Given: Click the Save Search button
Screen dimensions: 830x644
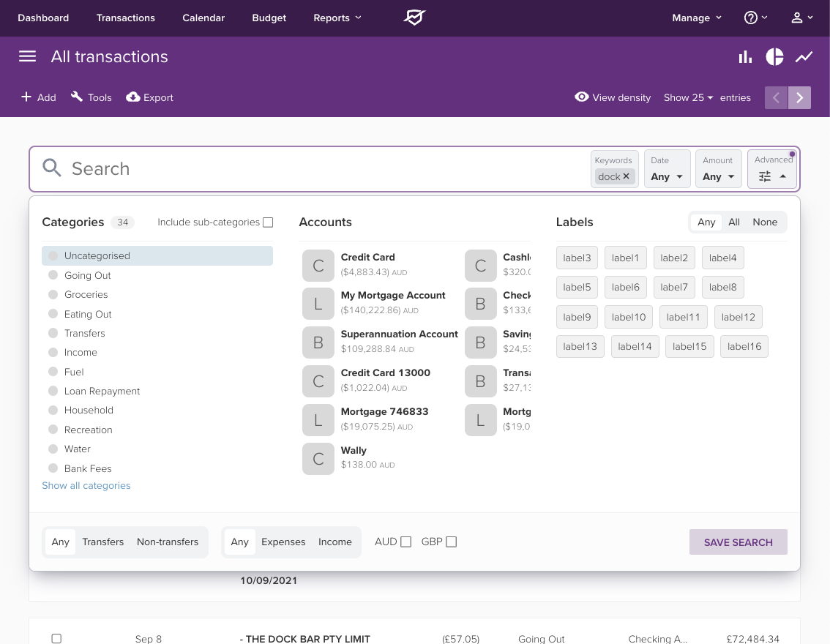Looking at the screenshot, I should (x=738, y=542).
